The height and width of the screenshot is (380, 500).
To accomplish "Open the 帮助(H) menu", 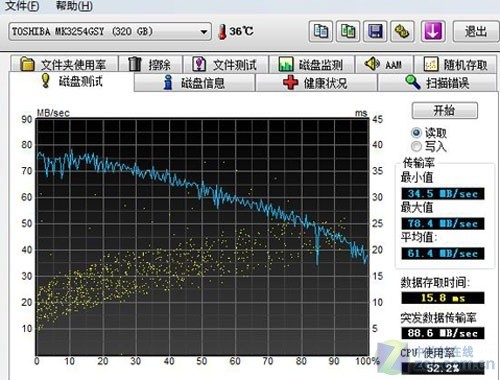I will [x=74, y=5].
